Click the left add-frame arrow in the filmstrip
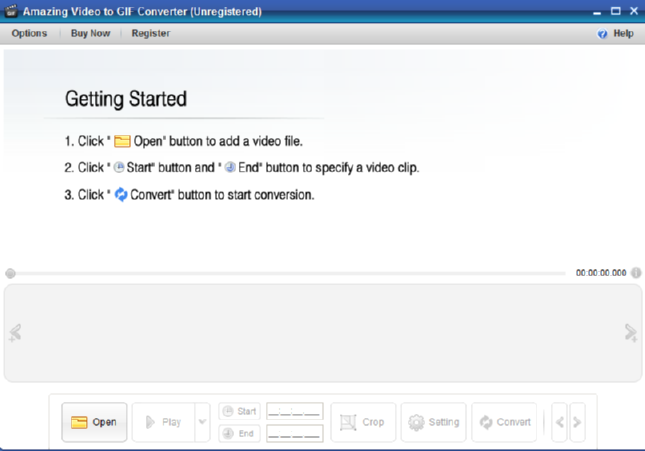Screen dimensions: 645x451 pyautogui.click(x=15, y=333)
